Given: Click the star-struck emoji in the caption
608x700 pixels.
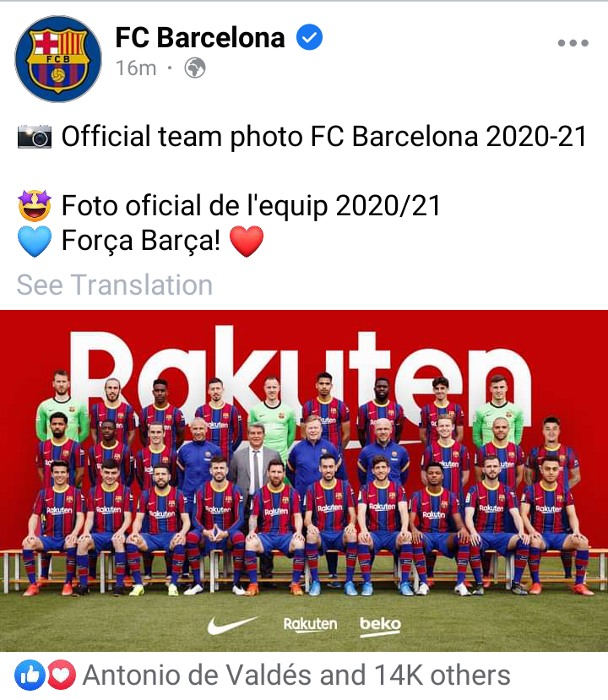Looking at the screenshot, I should (35, 206).
